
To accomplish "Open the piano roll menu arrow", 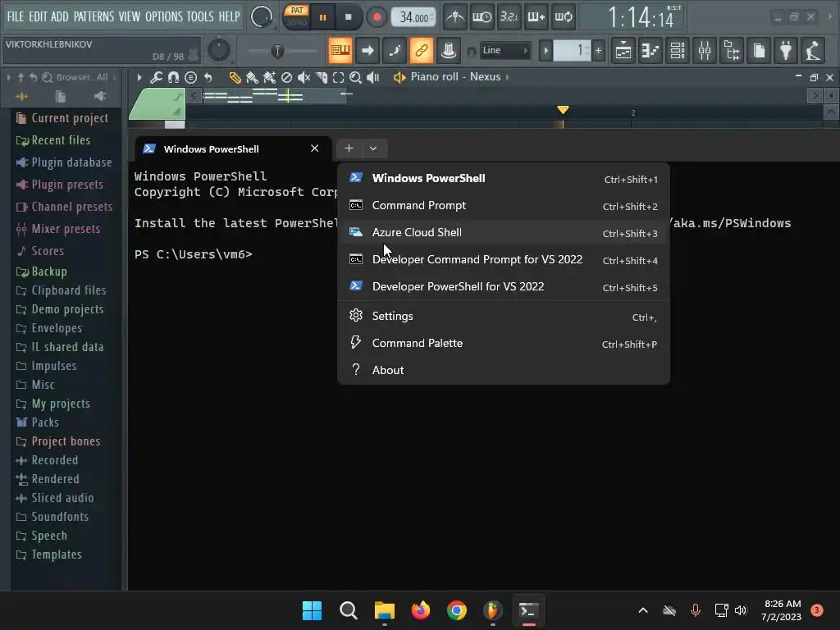I will click(x=139, y=78).
